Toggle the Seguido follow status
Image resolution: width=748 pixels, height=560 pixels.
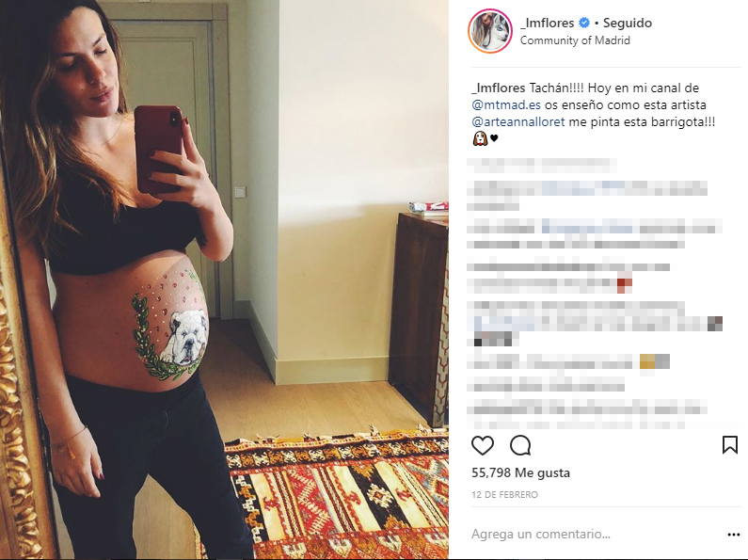pos(628,23)
